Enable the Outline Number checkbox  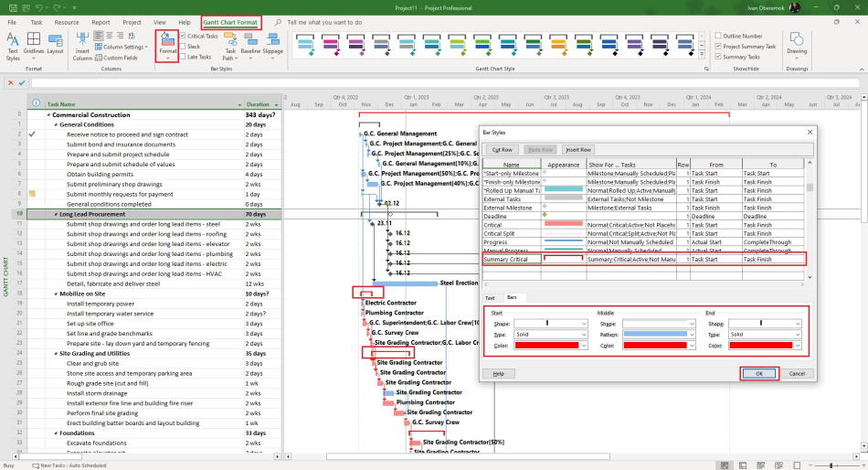pyautogui.click(x=718, y=36)
